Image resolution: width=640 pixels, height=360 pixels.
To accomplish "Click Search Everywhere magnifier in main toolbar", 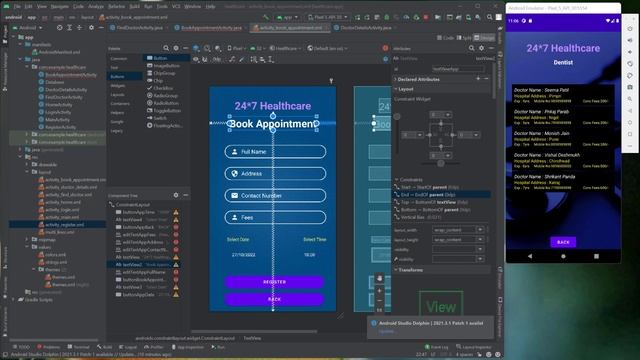I will point(489,17).
